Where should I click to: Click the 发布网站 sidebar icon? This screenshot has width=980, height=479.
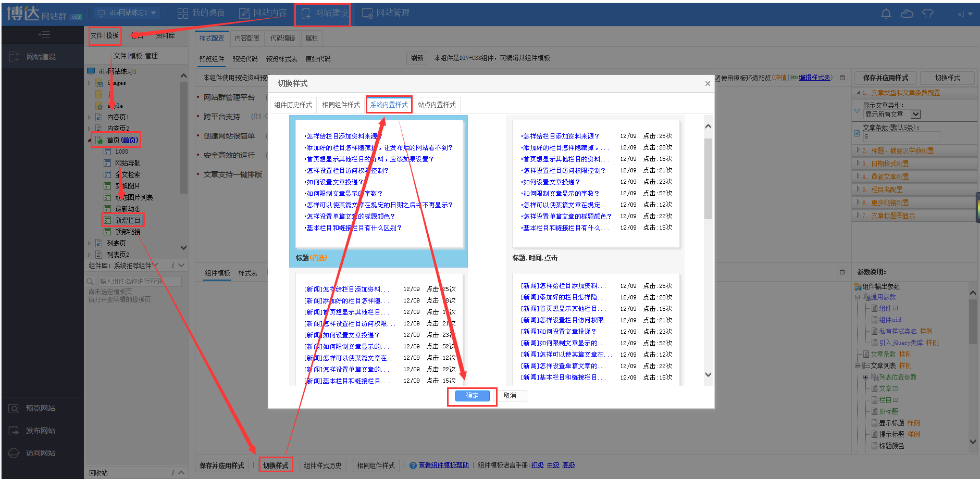(x=14, y=431)
